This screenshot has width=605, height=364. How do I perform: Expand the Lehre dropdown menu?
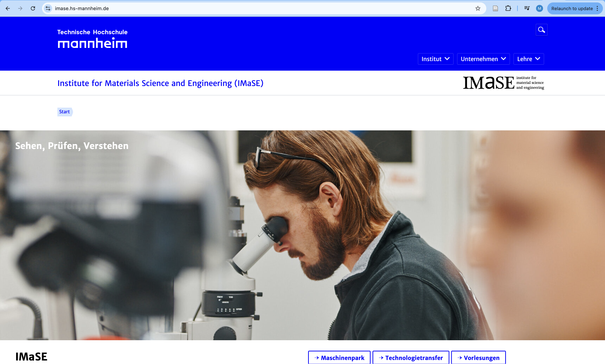(529, 59)
